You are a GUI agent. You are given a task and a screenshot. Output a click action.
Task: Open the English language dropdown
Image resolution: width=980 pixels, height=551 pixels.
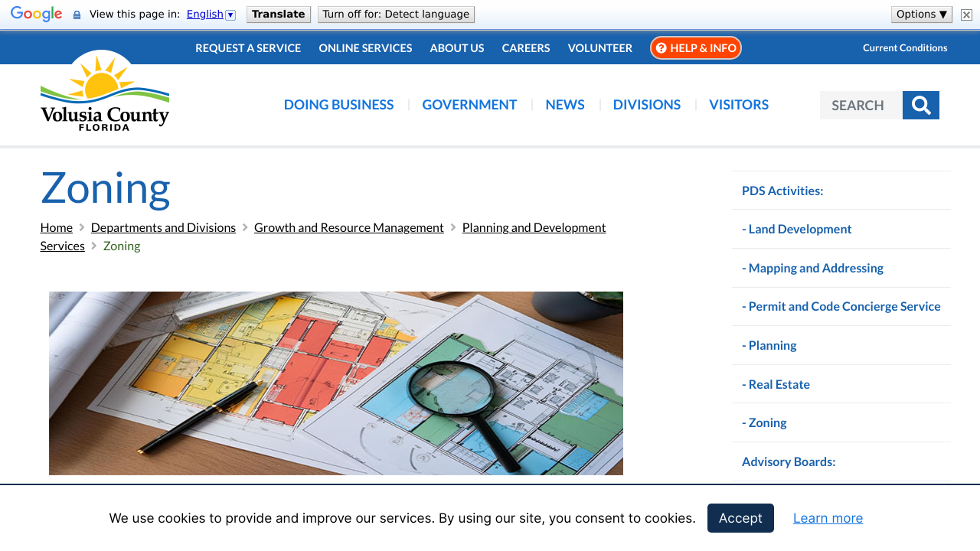click(211, 15)
